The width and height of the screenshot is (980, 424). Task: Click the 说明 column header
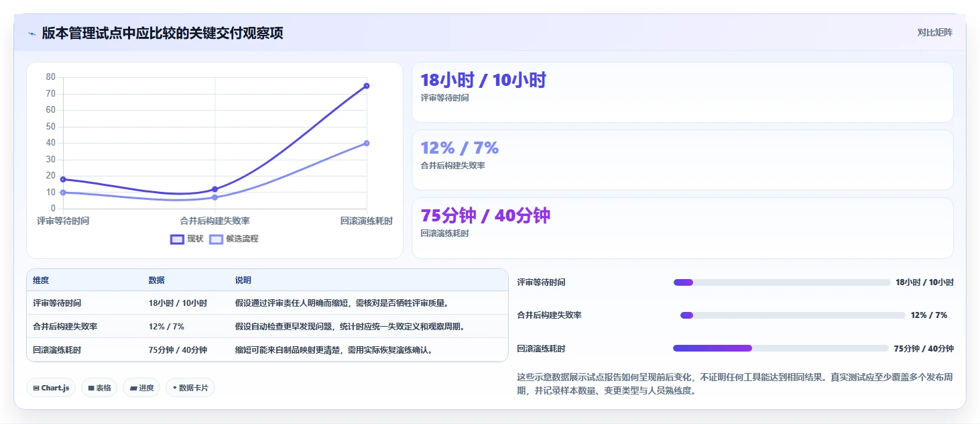tap(243, 280)
